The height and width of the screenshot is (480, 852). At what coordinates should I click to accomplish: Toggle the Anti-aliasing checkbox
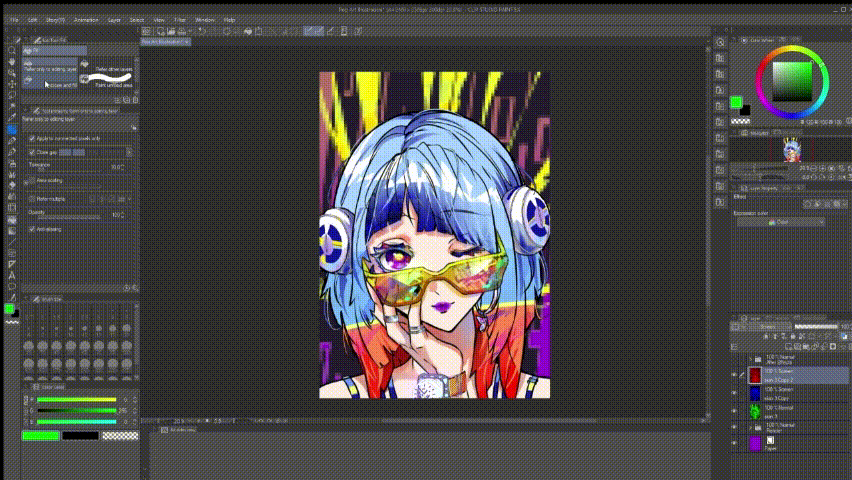click(x=30, y=229)
